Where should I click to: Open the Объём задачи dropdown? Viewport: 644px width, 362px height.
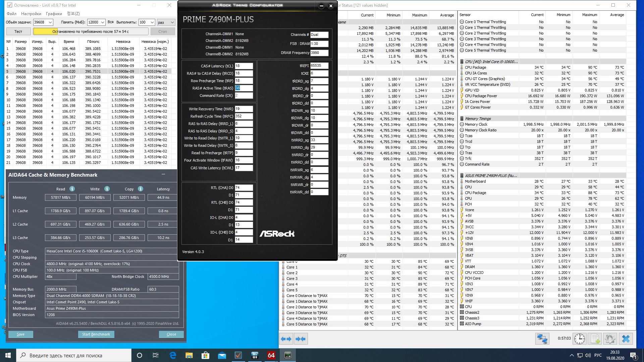tap(50, 22)
